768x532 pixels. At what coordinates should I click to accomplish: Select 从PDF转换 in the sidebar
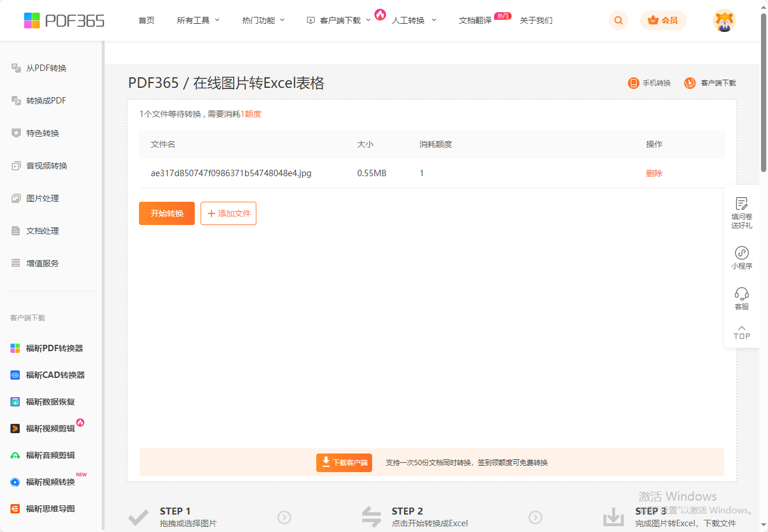46,68
